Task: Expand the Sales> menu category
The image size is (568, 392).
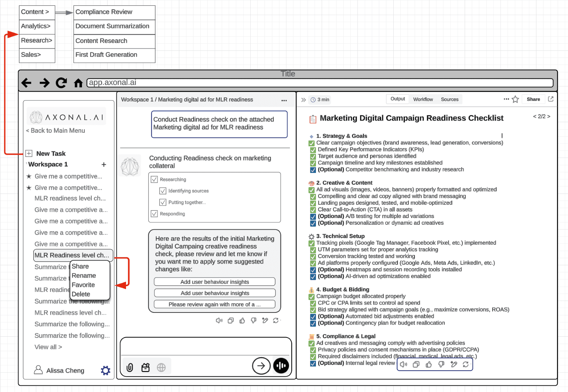Action: pos(37,55)
